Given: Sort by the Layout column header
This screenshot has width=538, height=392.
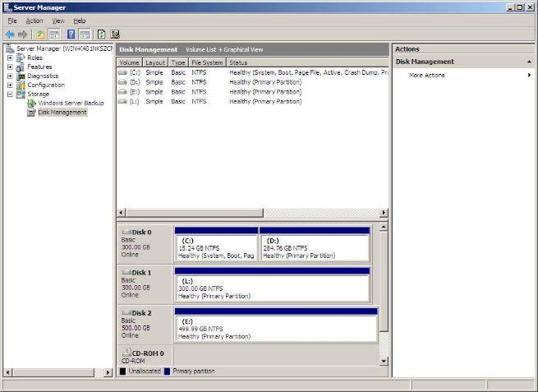Looking at the screenshot, I should pyautogui.click(x=155, y=62).
